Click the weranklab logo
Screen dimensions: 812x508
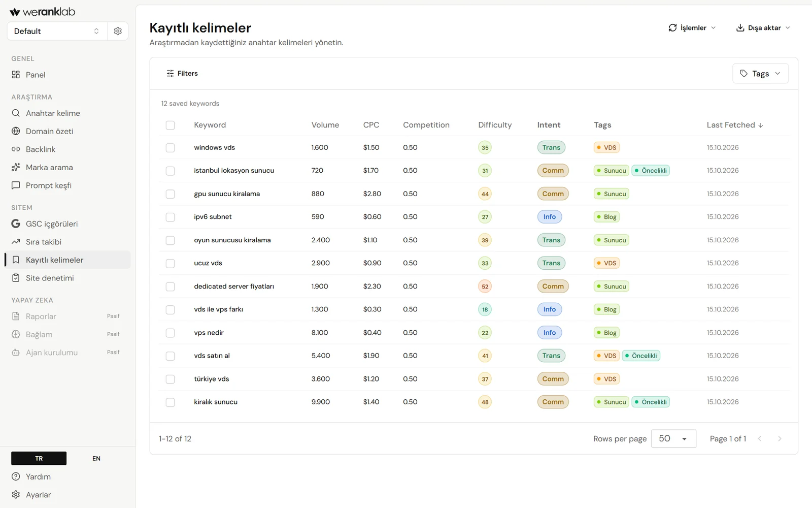pos(43,12)
